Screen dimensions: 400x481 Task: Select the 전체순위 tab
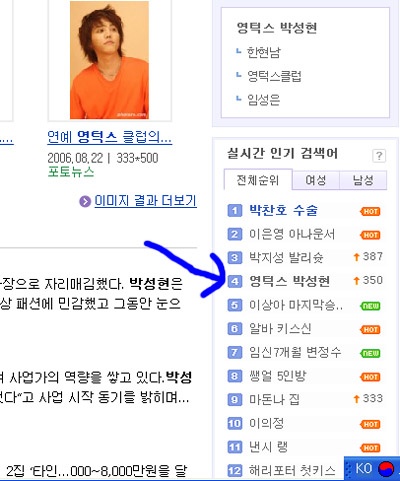(x=258, y=180)
